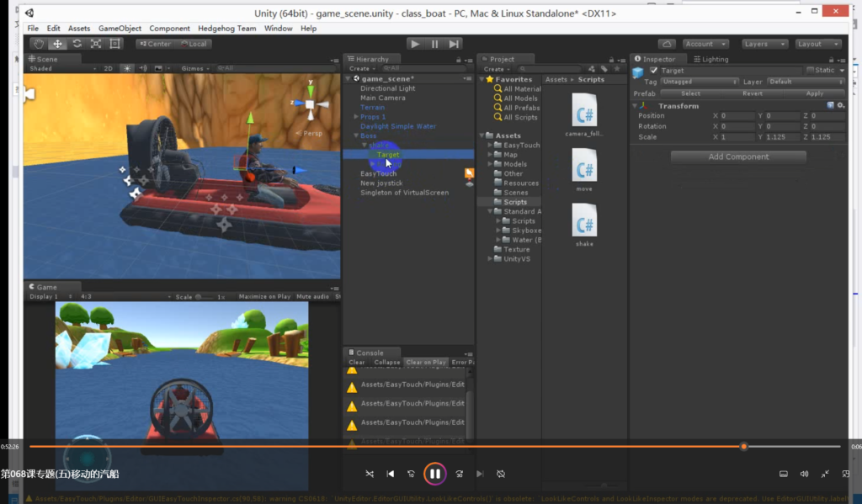Toggle Clear on Play in Console
This screenshot has height=504, width=862.
click(426, 362)
